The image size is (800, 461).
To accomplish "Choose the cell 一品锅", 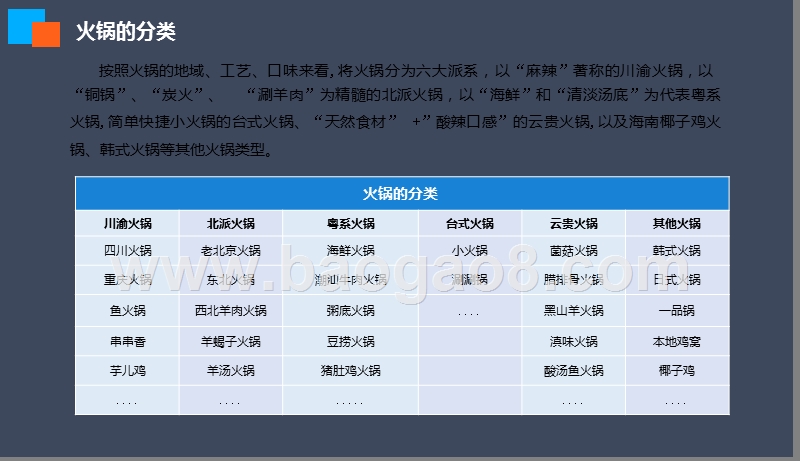I will 677,310.
